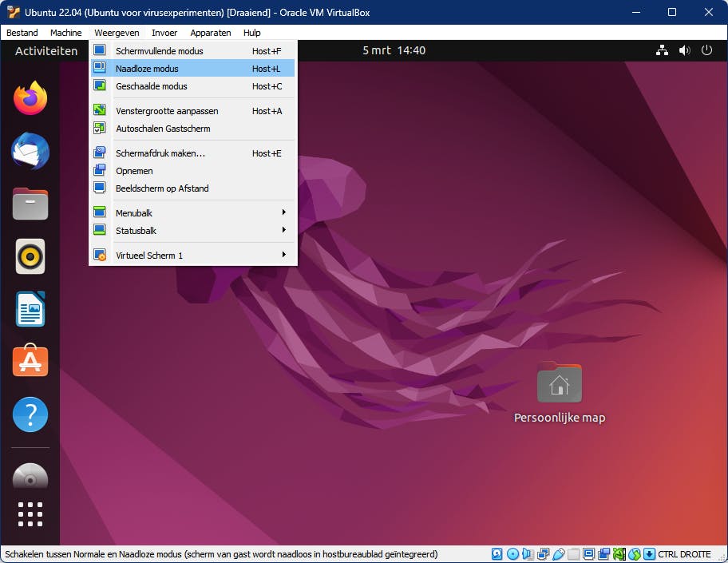Click the mouse integration status icon
Viewport: 728px width, 563px height.
pyautogui.click(x=635, y=553)
